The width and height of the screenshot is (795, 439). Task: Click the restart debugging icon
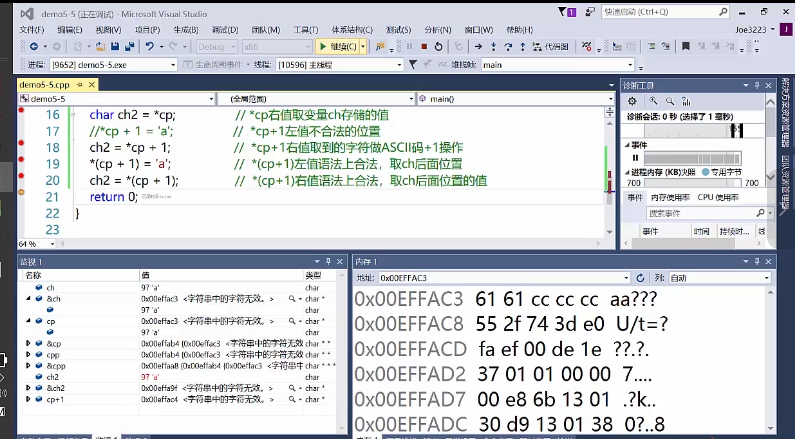pyautogui.click(x=441, y=46)
